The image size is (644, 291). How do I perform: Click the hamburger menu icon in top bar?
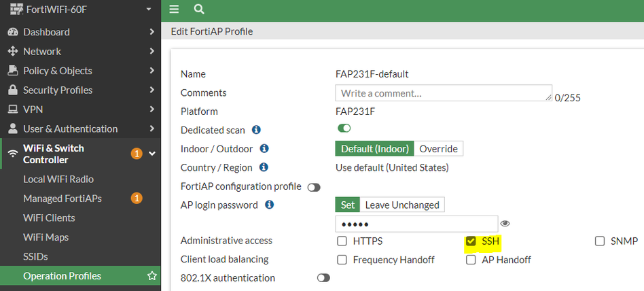click(175, 10)
